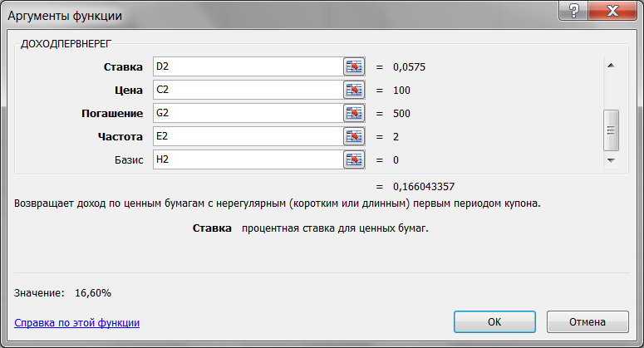Select range icon next to Базис field

[354, 159]
